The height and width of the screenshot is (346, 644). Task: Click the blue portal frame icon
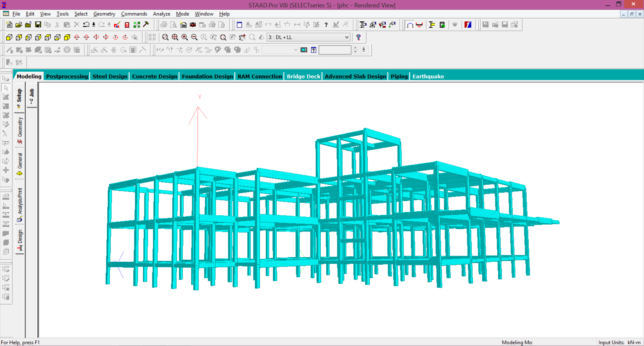click(410, 25)
